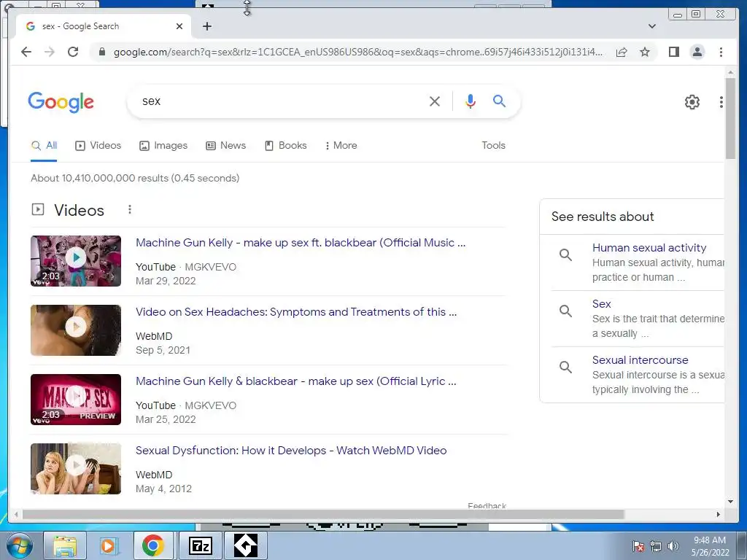Open the 'Sex' topic in See results about

pos(601,304)
